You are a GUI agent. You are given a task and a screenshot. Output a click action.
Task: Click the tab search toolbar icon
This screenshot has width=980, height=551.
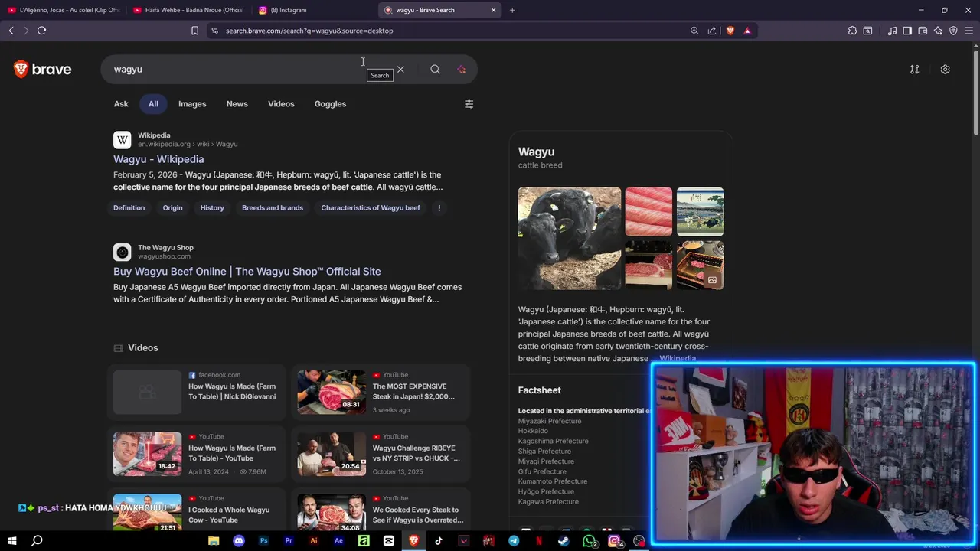(867, 31)
